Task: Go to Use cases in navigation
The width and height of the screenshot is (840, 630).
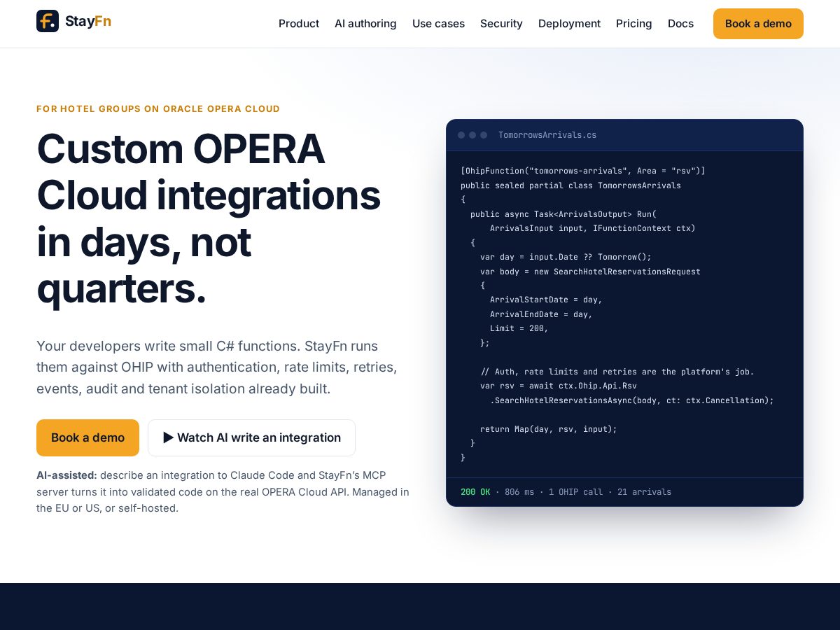Action: [x=438, y=24]
